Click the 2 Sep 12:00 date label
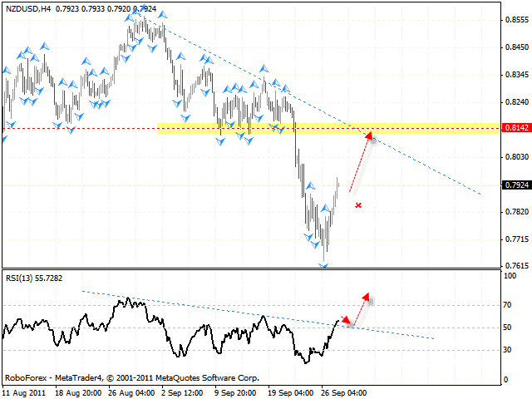 click(180, 392)
